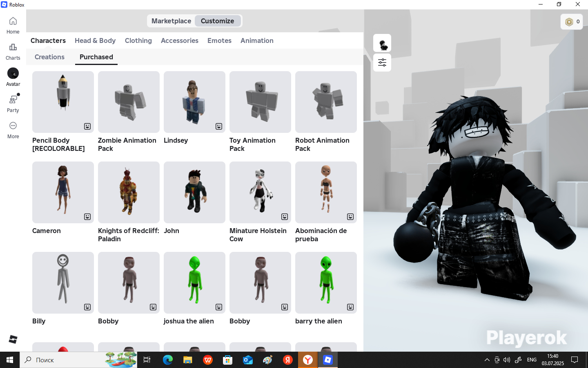Image resolution: width=588 pixels, height=368 pixels.
Task: Open the avatar settings sliders icon
Action: tap(382, 63)
